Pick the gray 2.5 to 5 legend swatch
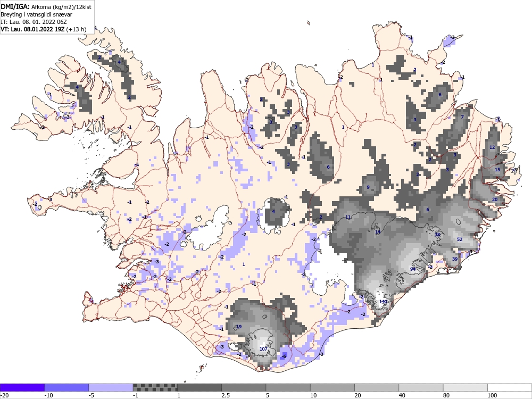Viewport: 532px width, 399px height. pos(244,387)
